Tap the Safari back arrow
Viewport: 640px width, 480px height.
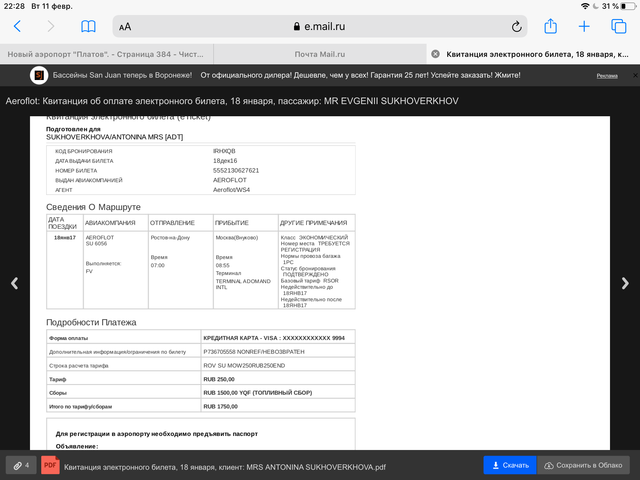pos(17,26)
